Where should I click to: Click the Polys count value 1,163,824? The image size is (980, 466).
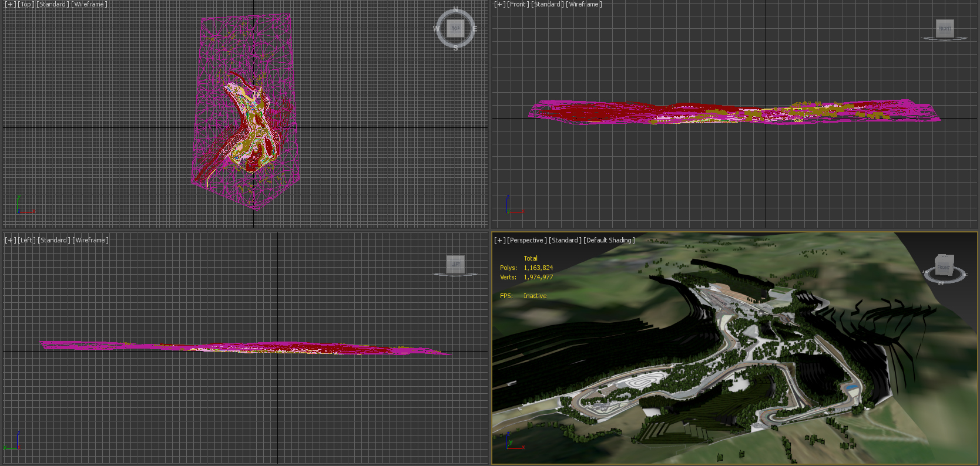538,268
